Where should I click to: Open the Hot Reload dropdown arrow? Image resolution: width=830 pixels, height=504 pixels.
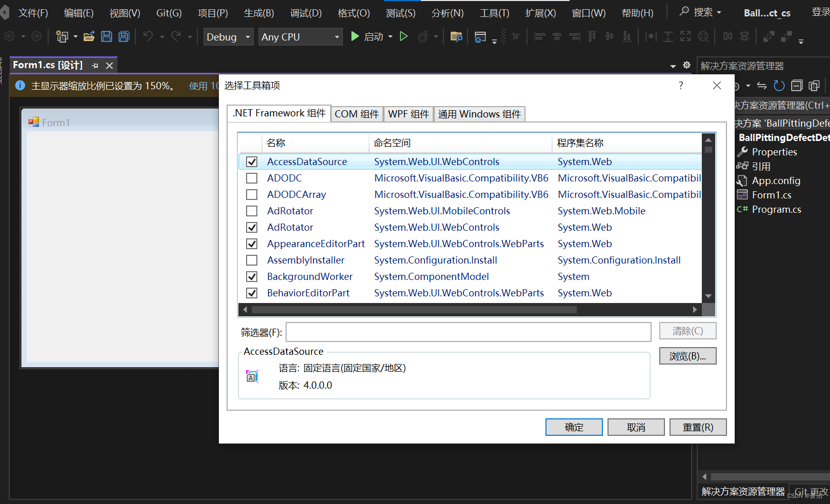[436, 37]
